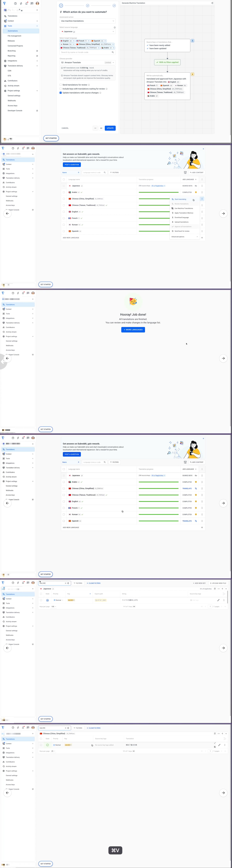
Task: Jump to the next step using the skip-forward icon
Action: tap(101, 128)
